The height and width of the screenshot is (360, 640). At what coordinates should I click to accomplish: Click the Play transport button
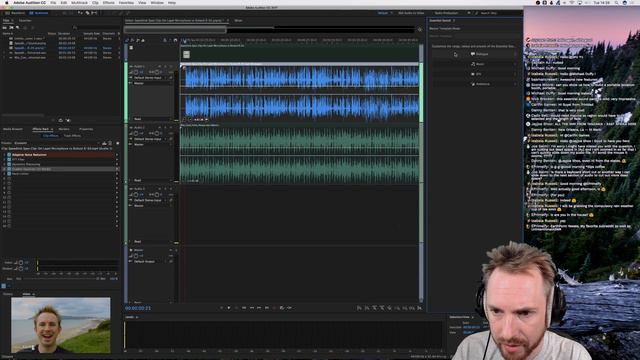229,308
